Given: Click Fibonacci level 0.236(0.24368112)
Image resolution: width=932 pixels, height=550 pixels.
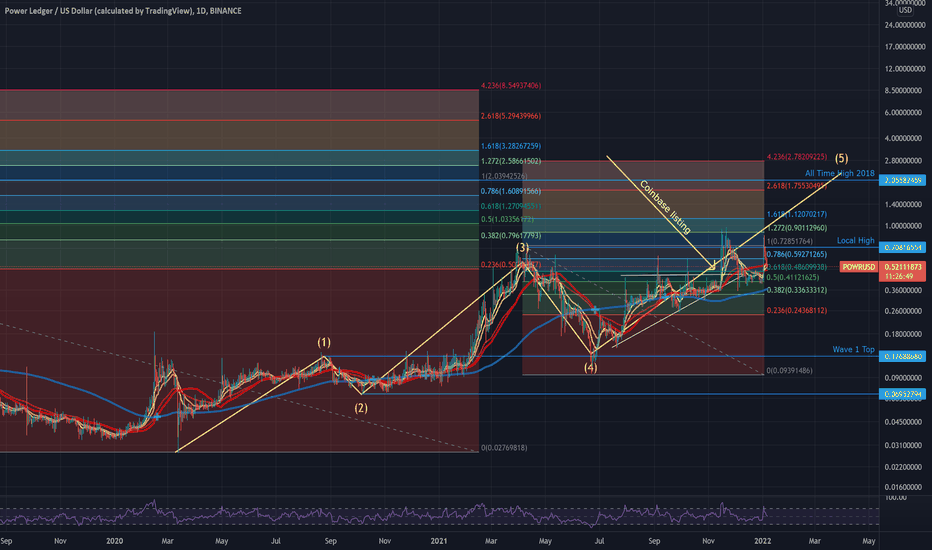Looking at the screenshot, I should tap(796, 310).
